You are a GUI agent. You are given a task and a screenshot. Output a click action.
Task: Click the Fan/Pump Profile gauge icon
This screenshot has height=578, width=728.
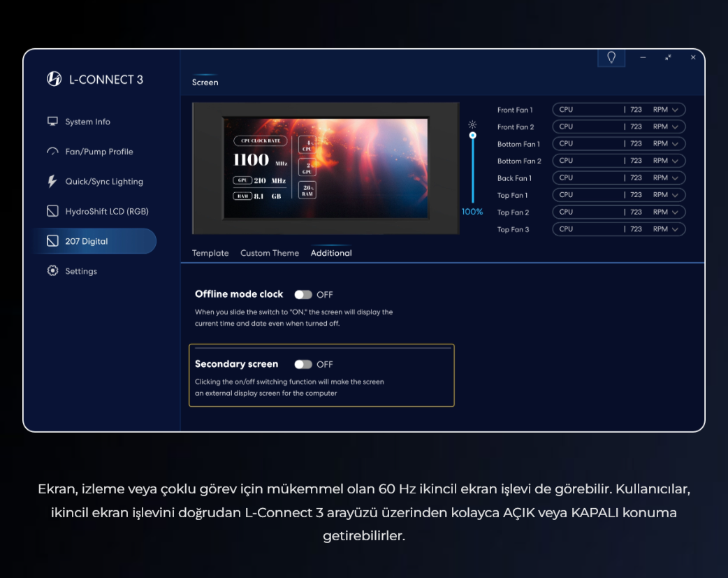click(x=52, y=152)
